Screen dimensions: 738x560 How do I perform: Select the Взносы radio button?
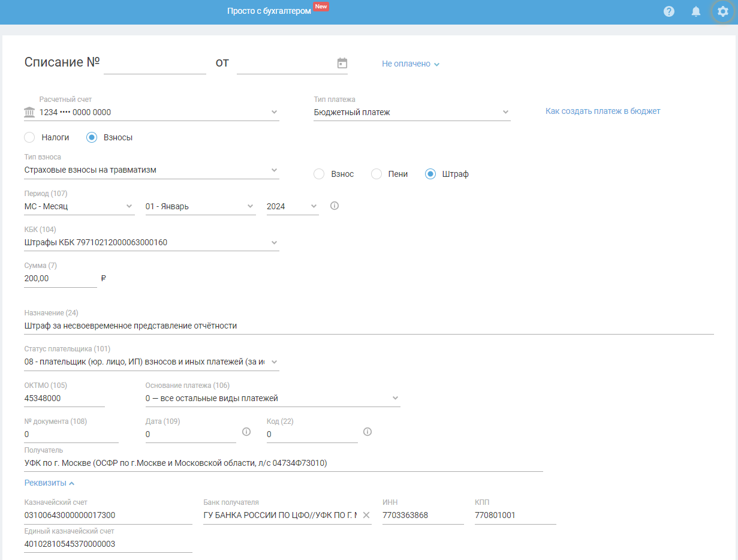[x=92, y=137]
